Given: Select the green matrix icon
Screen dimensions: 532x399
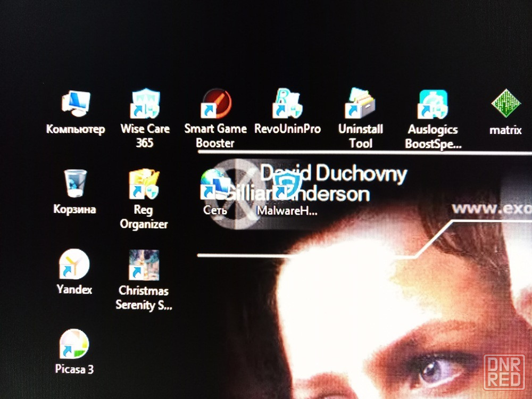Looking at the screenshot, I should (x=505, y=104).
